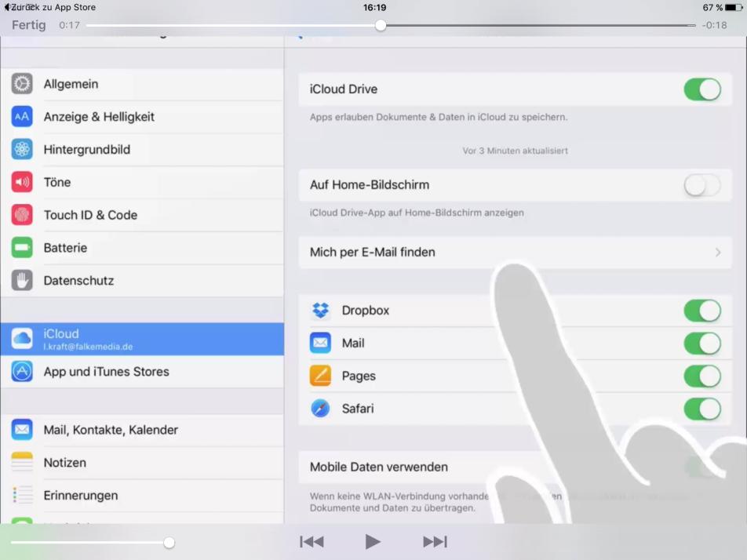Tap the orange Pages app icon
This screenshot has width=747, height=560.
pyautogui.click(x=321, y=376)
